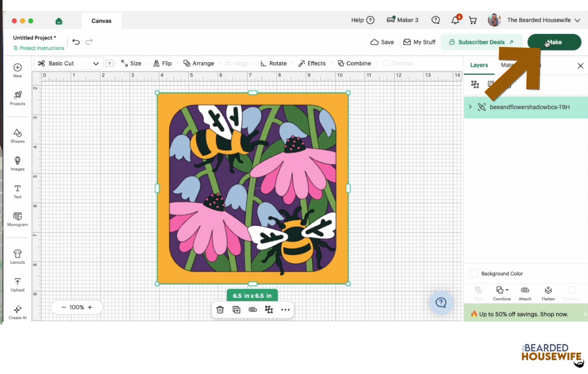Select the Shapes tool
This screenshot has height=374, width=588.
[18, 136]
